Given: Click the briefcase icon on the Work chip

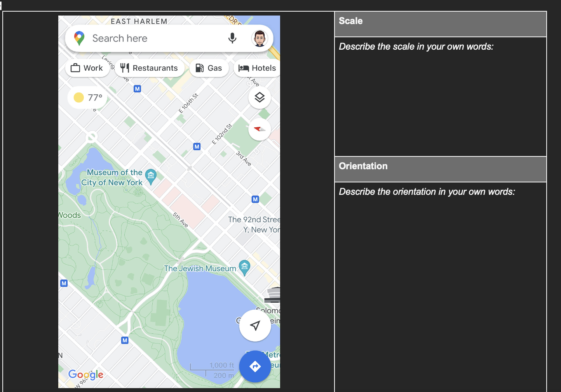Looking at the screenshot, I should [75, 68].
